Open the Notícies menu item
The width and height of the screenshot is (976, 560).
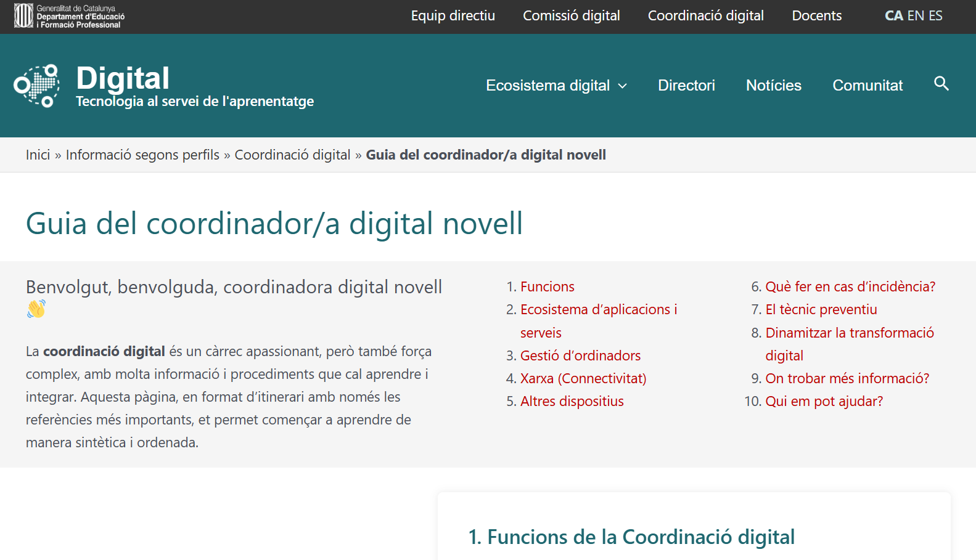point(773,86)
